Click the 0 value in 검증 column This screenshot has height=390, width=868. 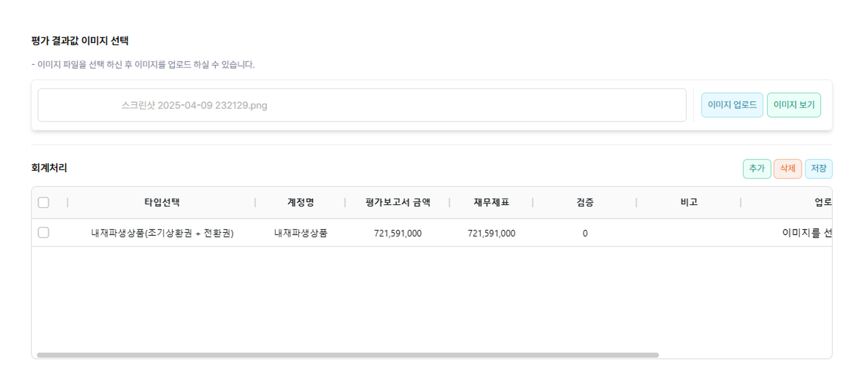[585, 233]
